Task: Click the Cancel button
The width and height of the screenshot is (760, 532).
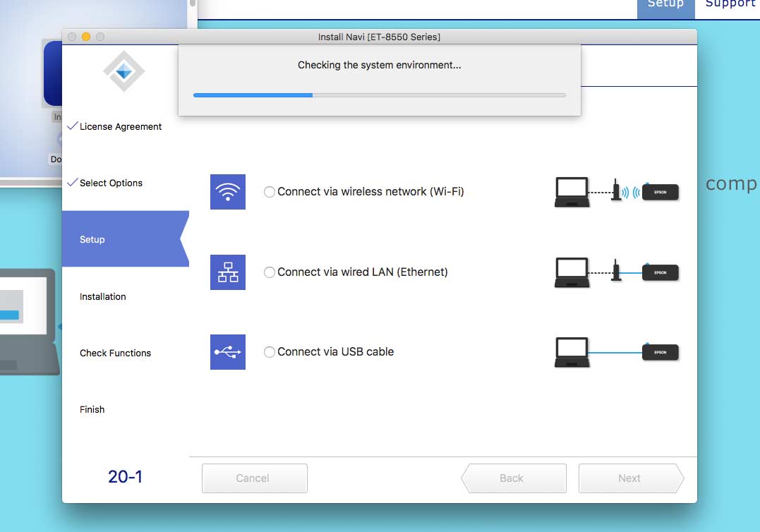Action: point(255,478)
